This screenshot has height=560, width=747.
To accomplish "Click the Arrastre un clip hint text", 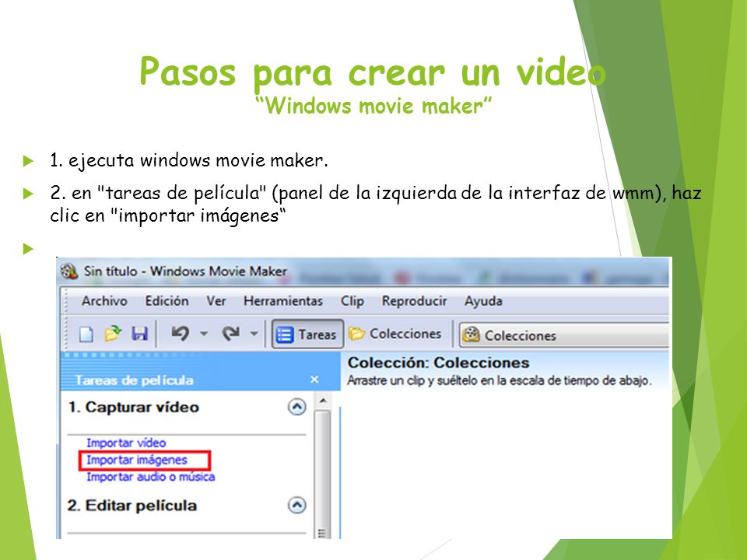I will pos(499,380).
